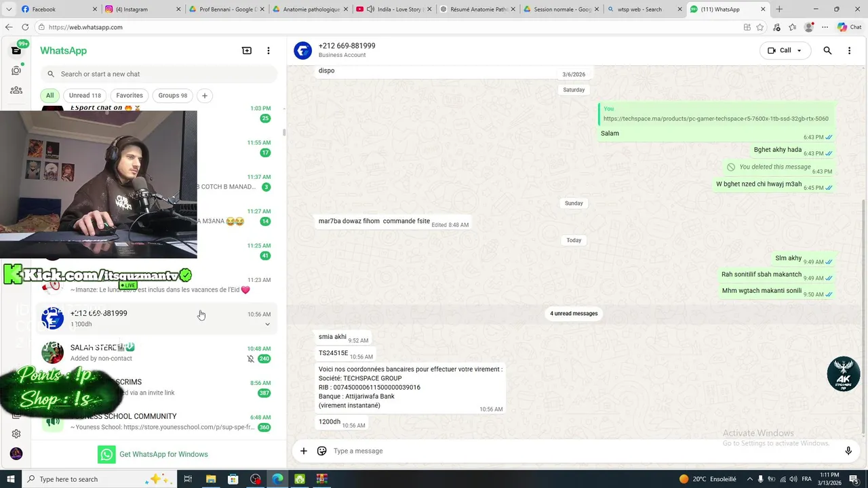Switch to the Indila Love Story tab
The width and height of the screenshot is (868, 488).
[393, 9]
